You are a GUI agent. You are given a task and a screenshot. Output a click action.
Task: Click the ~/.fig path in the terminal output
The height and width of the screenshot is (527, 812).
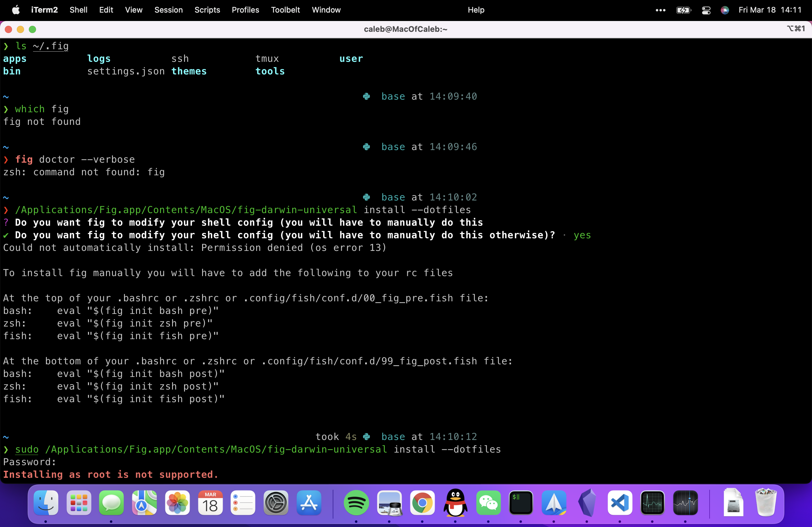tap(51, 46)
